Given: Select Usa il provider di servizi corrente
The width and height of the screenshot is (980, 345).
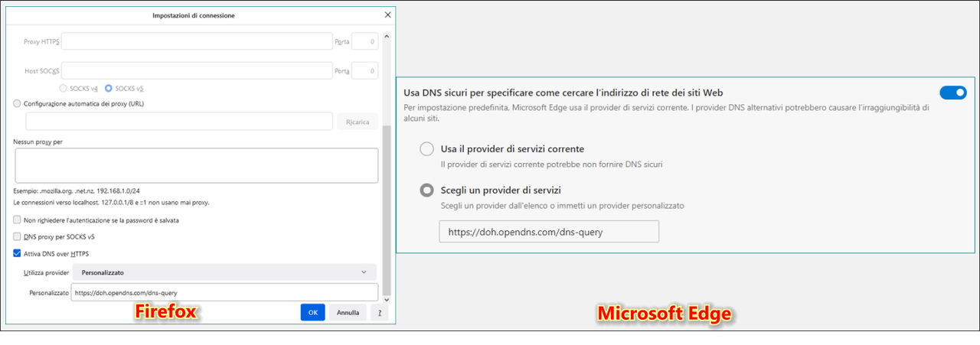Looking at the screenshot, I should click(427, 149).
